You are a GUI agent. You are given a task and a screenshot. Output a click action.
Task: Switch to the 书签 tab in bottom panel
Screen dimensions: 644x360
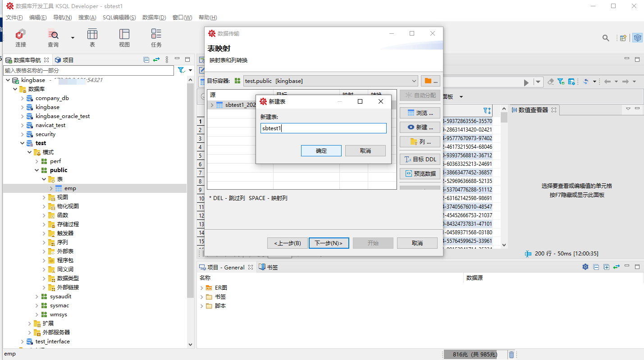(269, 267)
